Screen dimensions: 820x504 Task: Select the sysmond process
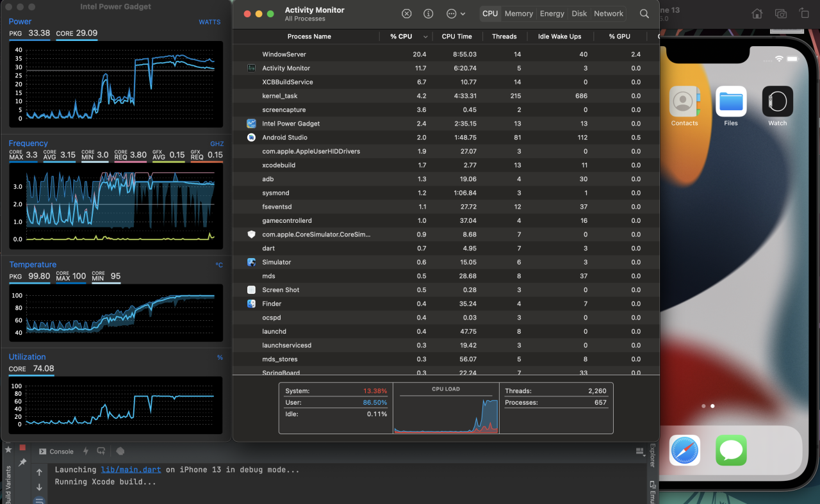[446, 193]
